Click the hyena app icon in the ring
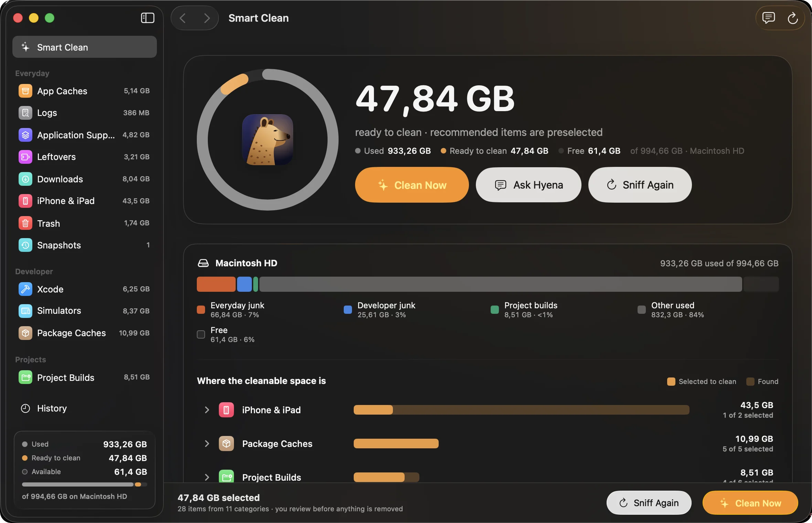 tap(268, 140)
